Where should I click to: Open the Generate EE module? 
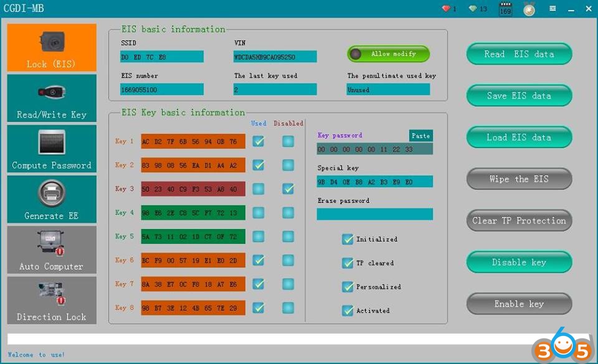52,199
